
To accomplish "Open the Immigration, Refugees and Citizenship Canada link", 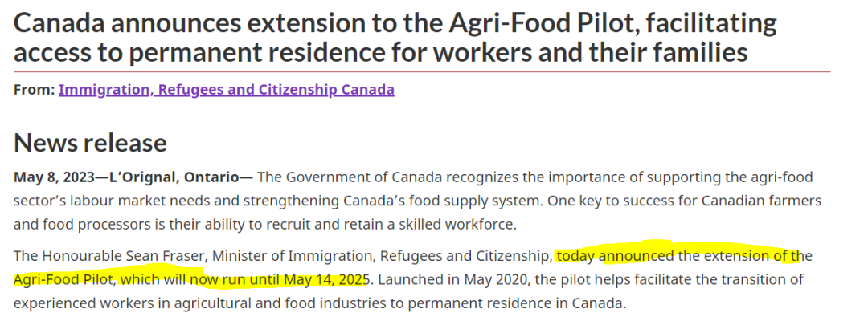I will tap(227, 90).
